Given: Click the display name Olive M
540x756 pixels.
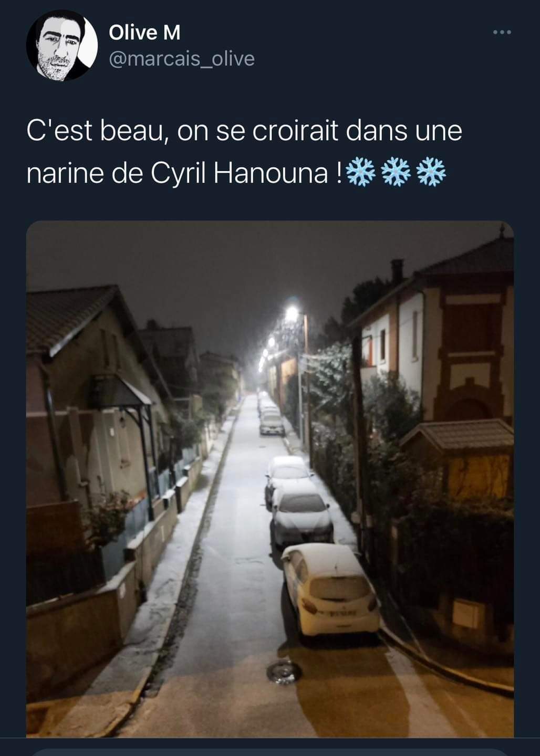Looking at the screenshot, I should (144, 33).
